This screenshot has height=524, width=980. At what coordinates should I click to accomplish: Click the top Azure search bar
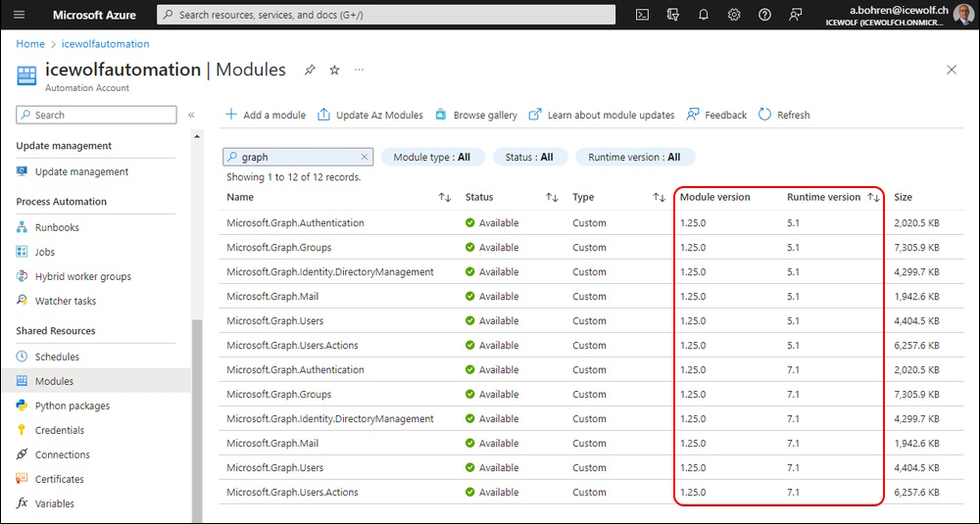point(386,15)
